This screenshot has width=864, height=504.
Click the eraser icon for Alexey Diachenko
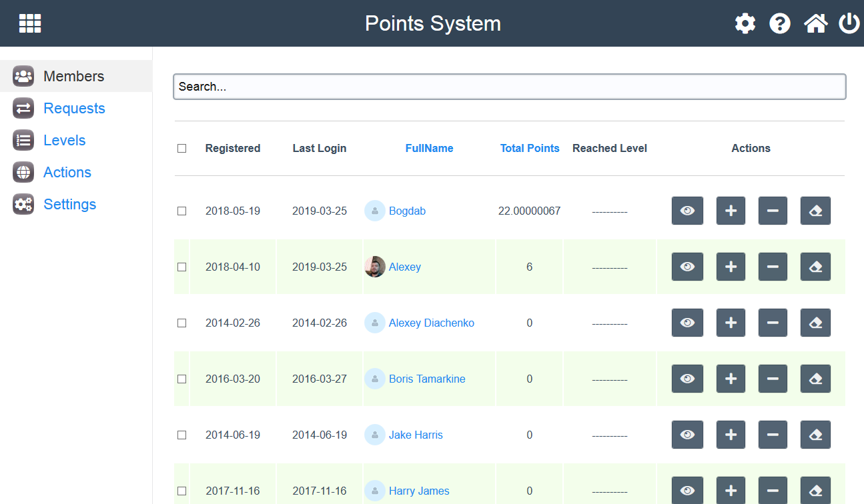coord(815,323)
